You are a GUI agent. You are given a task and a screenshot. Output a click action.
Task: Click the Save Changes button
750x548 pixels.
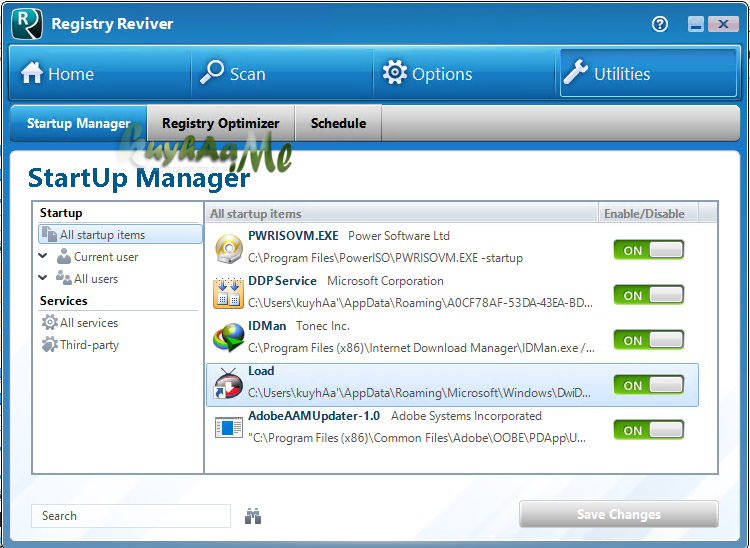pos(618,514)
